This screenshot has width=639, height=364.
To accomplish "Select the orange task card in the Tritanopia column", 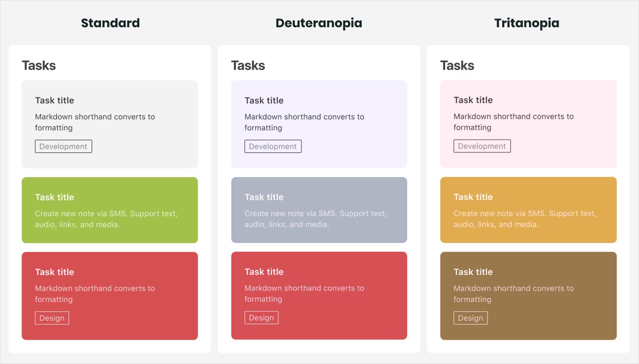I will click(528, 210).
